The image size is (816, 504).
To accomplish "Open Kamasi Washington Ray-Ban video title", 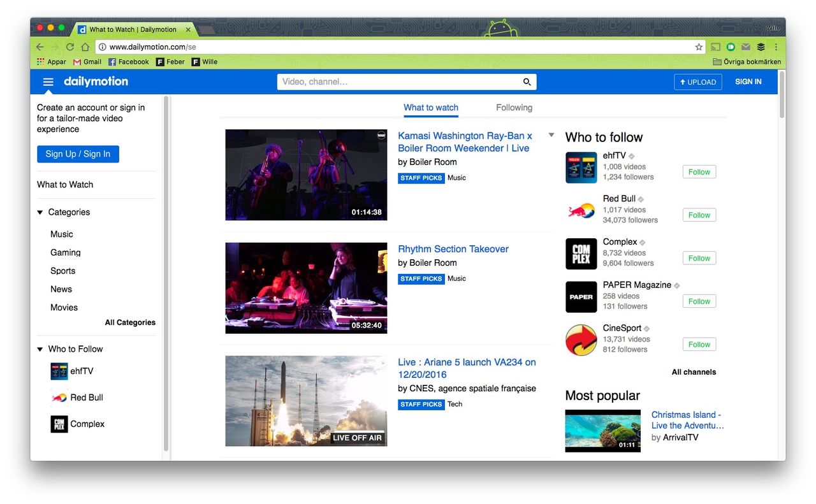I will coord(465,141).
